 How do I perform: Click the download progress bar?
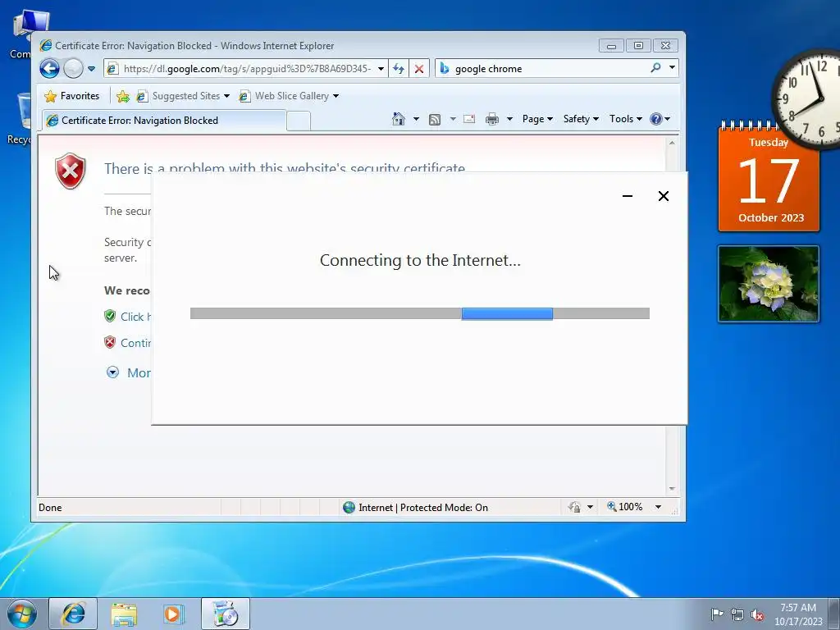420,313
